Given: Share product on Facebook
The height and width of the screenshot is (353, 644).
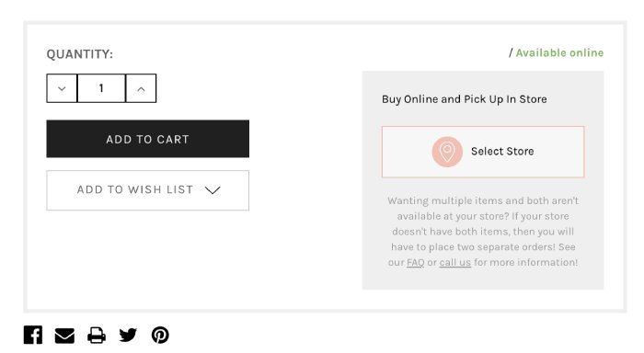Looking at the screenshot, I should coord(33,335).
